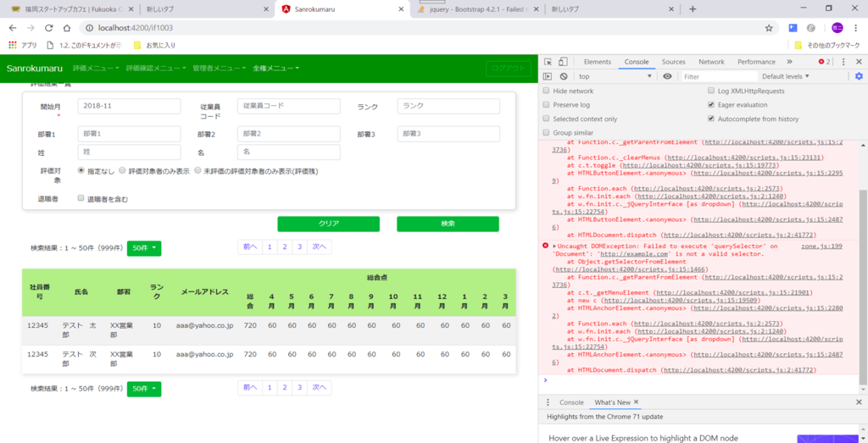Focus the console Filter input
Viewport: 868px width, 443px height.
[x=718, y=76]
